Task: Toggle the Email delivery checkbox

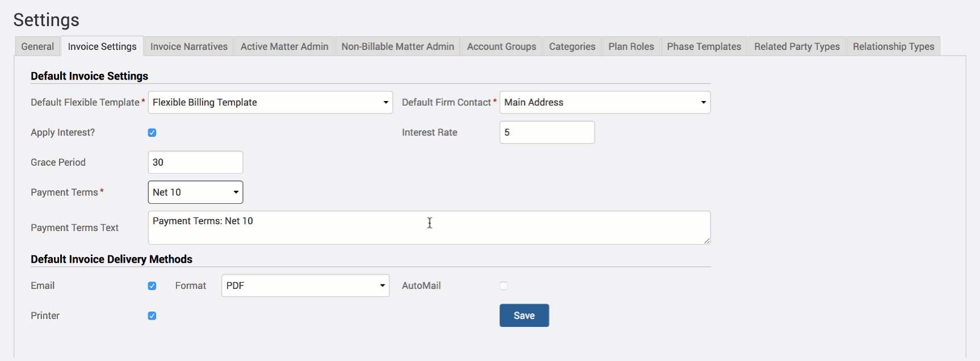Action: point(152,286)
